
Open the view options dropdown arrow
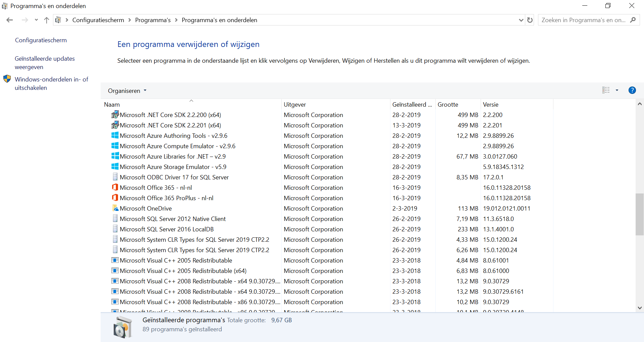pos(617,90)
